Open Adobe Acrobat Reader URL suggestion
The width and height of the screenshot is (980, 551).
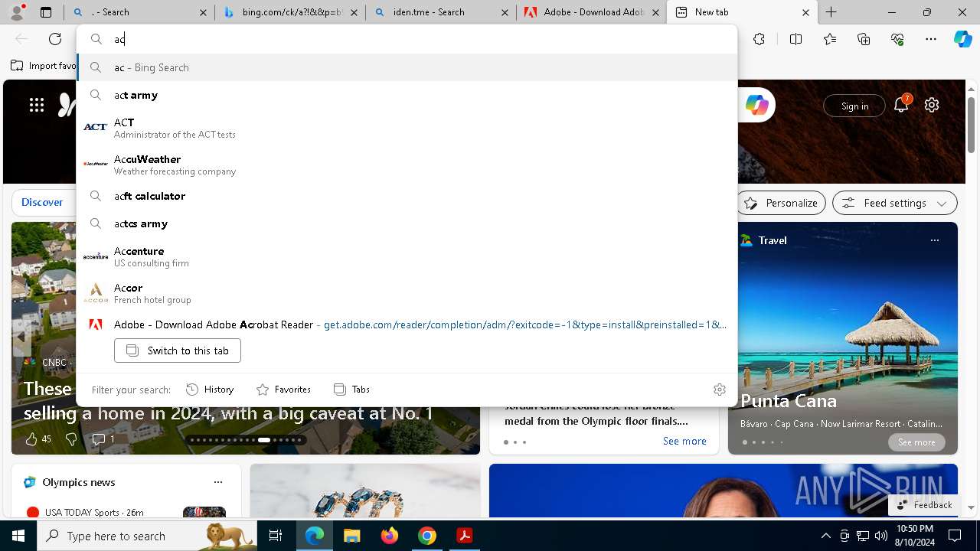(x=407, y=324)
